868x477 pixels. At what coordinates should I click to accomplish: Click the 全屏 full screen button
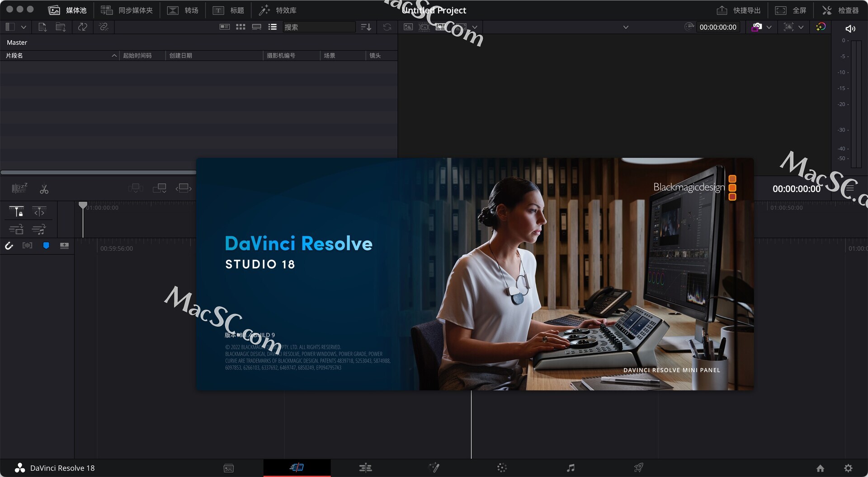pyautogui.click(x=791, y=10)
